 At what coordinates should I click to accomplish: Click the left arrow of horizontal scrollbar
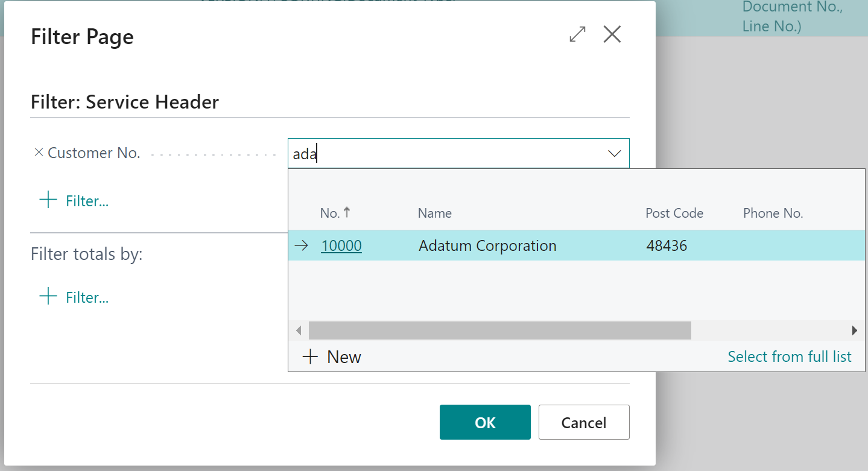coord(298,330)
